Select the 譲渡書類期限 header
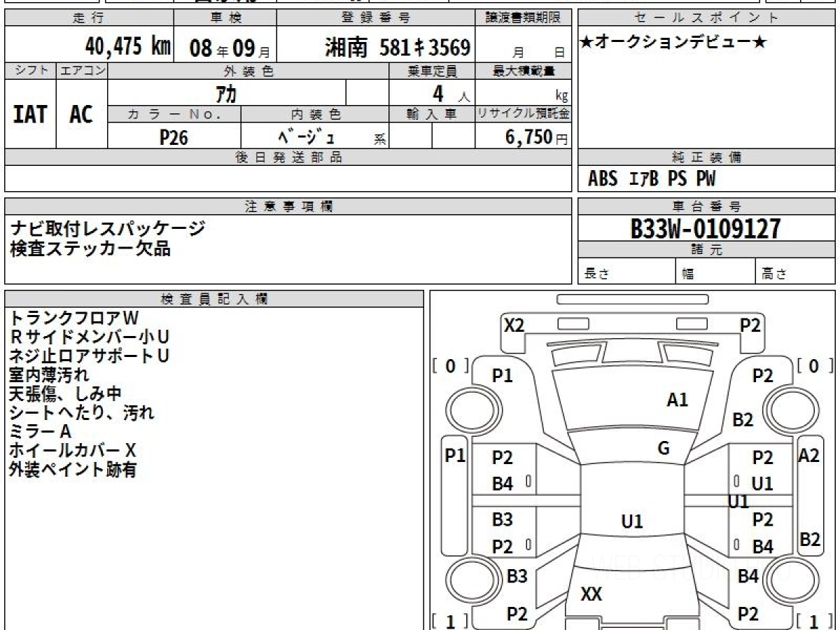The height and width of the screenshot is (630, 840). [524, 17]
